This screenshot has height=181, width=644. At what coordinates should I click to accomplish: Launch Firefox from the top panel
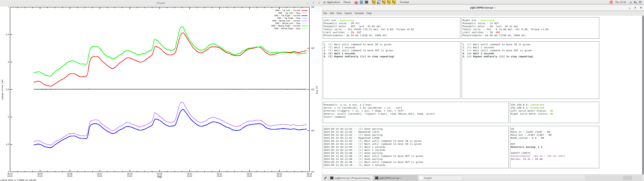[x=356, y=2]
